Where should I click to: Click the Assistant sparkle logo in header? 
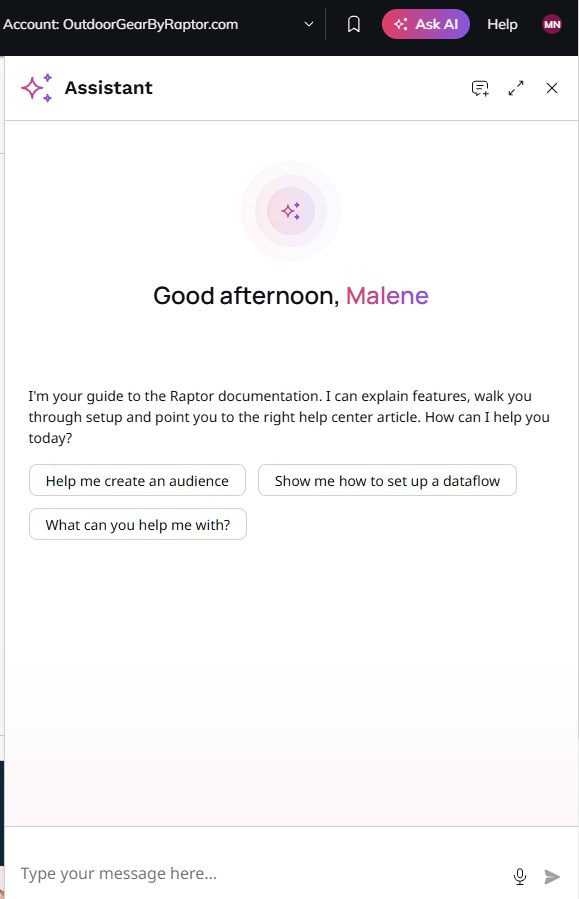pyautogui.click(x=37, y=88)
